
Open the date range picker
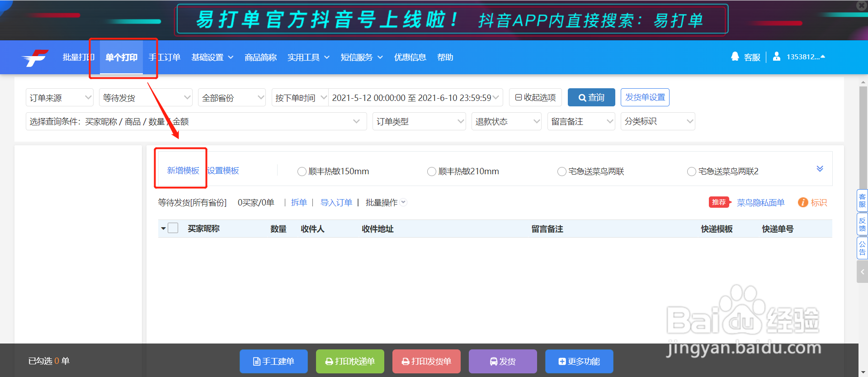coord(415,97)
